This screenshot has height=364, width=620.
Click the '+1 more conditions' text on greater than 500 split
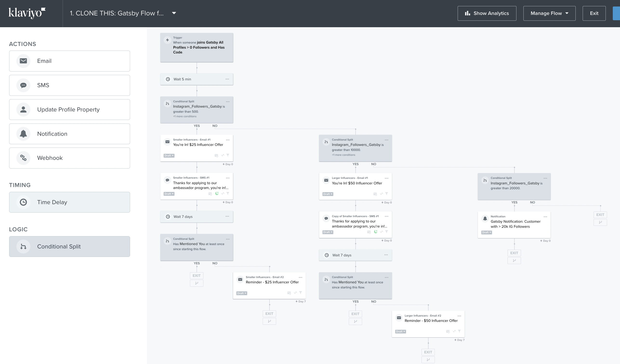185,116
